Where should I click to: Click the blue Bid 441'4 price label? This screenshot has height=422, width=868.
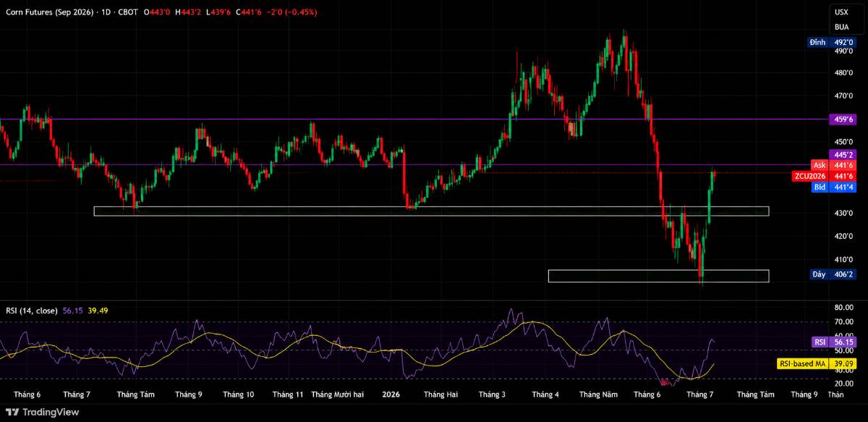[x=833, y=187]
